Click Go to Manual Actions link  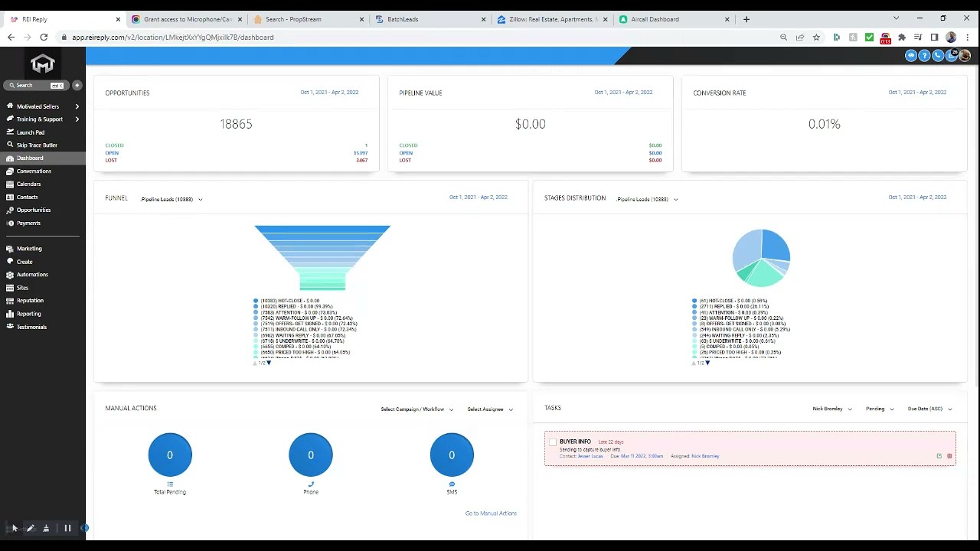pyautogui.click(x=491, y=514)
